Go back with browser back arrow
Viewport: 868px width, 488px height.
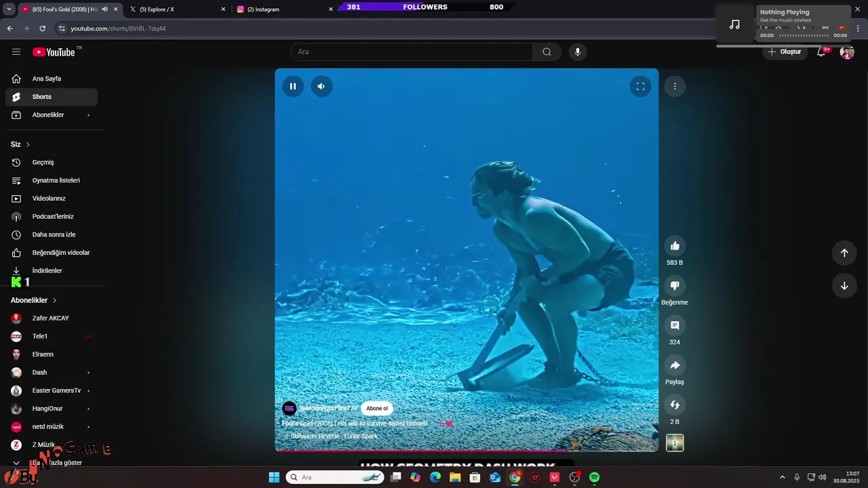(9, 28)
